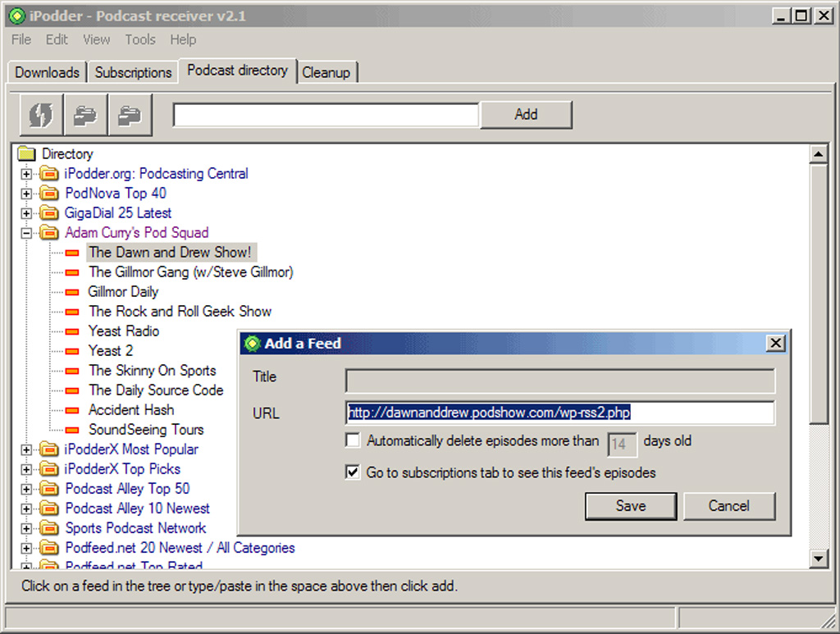Open the Tools menu

click(x=140, y=39)
